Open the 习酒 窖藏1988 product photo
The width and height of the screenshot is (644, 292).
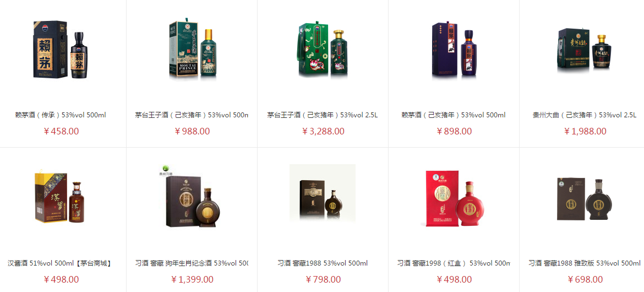pos(323,197)
